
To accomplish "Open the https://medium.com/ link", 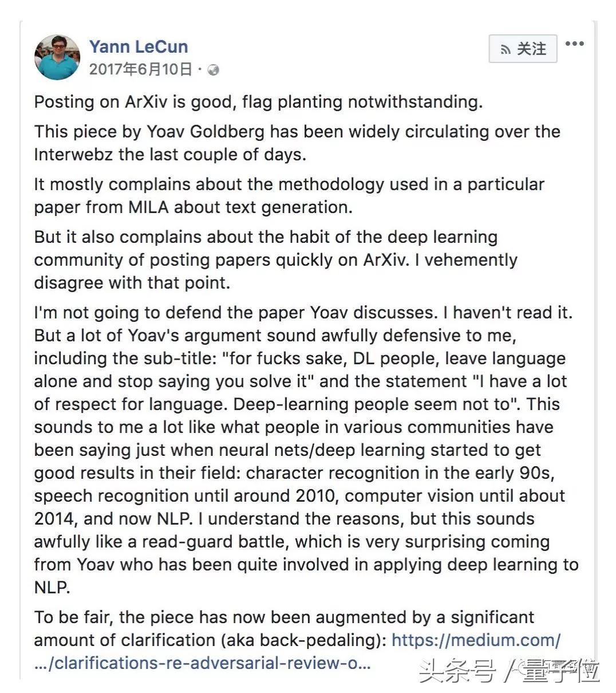I will tap(476, 640).
